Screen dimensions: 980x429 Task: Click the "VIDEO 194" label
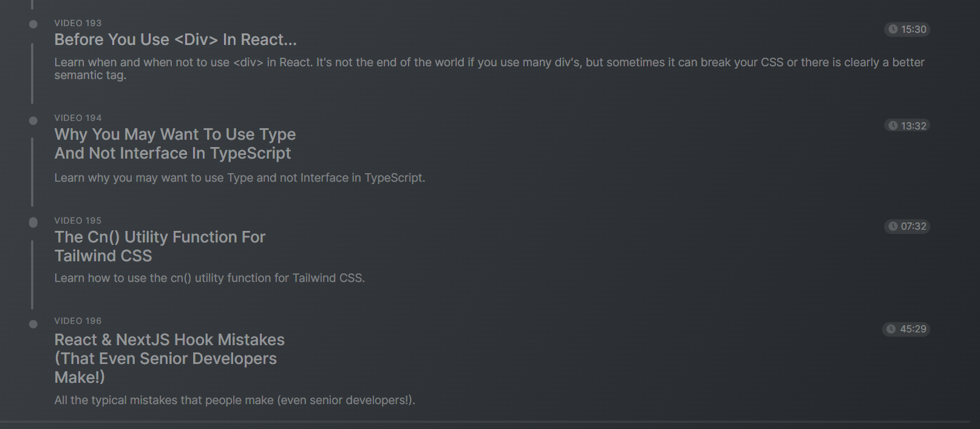point(78,118)
